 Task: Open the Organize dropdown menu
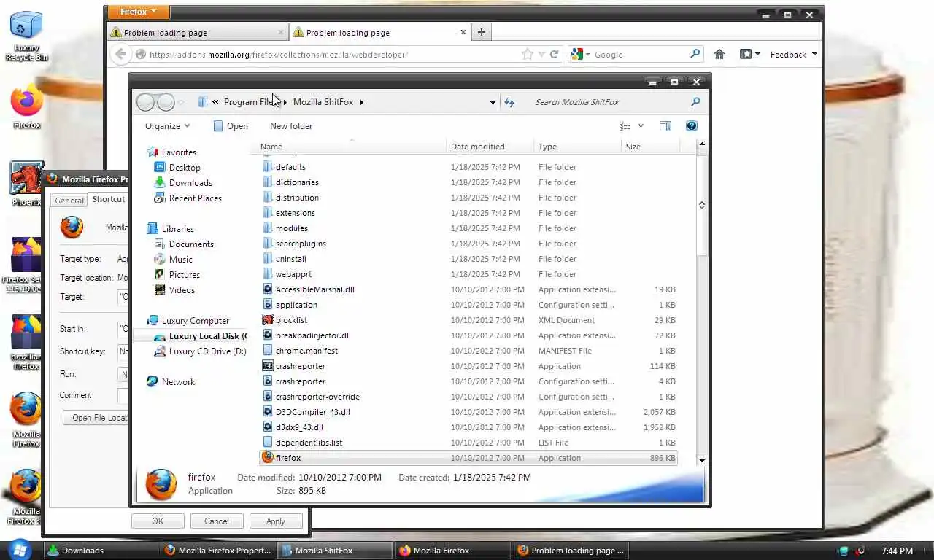coord(168,126)
